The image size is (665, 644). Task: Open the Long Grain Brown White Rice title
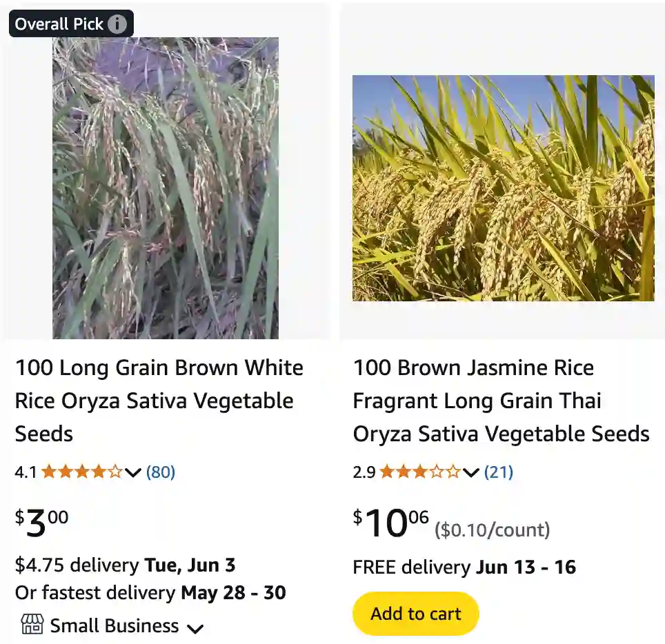159,401
